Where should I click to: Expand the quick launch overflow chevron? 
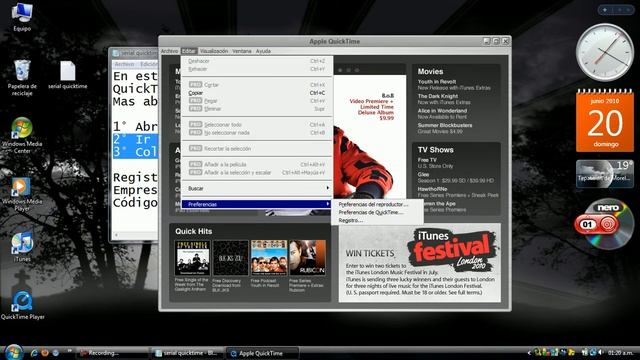[69, 351]
